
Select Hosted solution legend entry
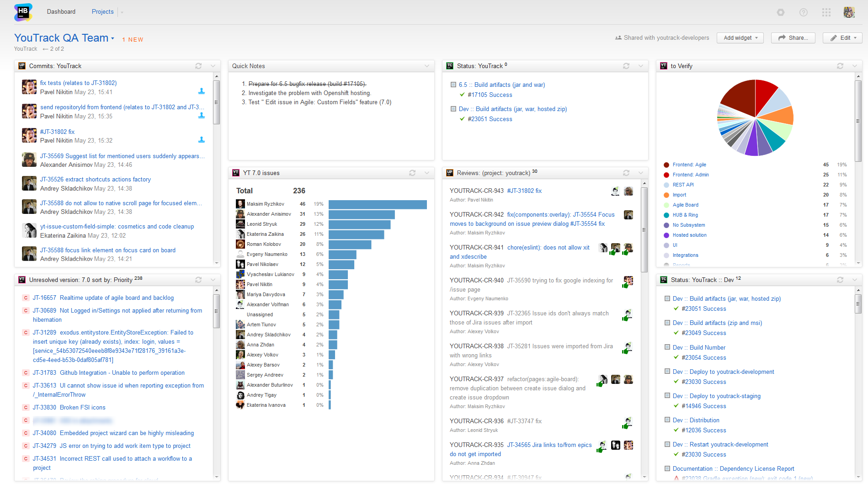pyautogui.click(x=689, y=235)
